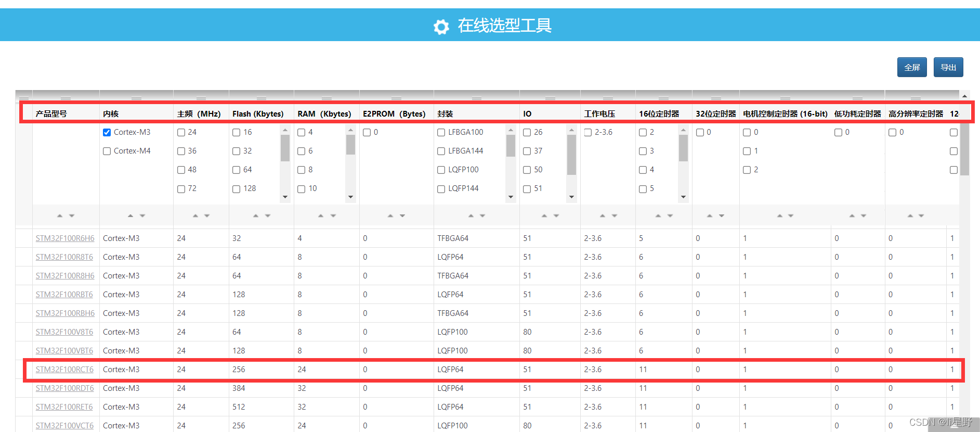The width and height of the screenshot is (980, 432).
Task: Sort E2PROM (Bytes) column ascending
Action: click(x=390, y=215)
